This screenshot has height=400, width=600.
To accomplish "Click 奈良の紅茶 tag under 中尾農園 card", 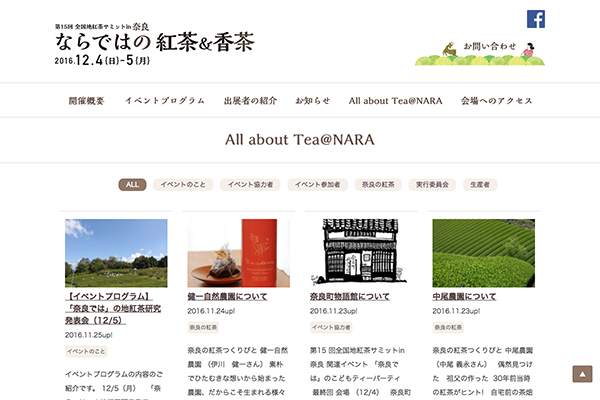I will (448, 328).
